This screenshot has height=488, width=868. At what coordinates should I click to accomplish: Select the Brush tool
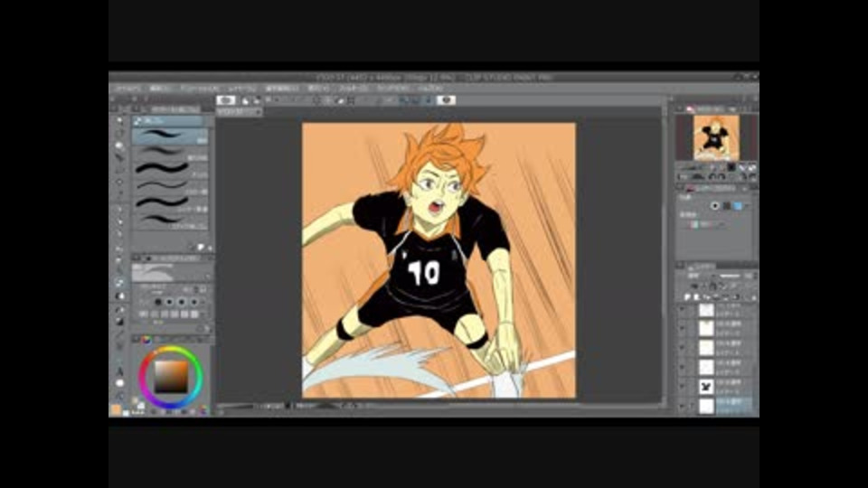pyautogui.click(x=119, y=233)
